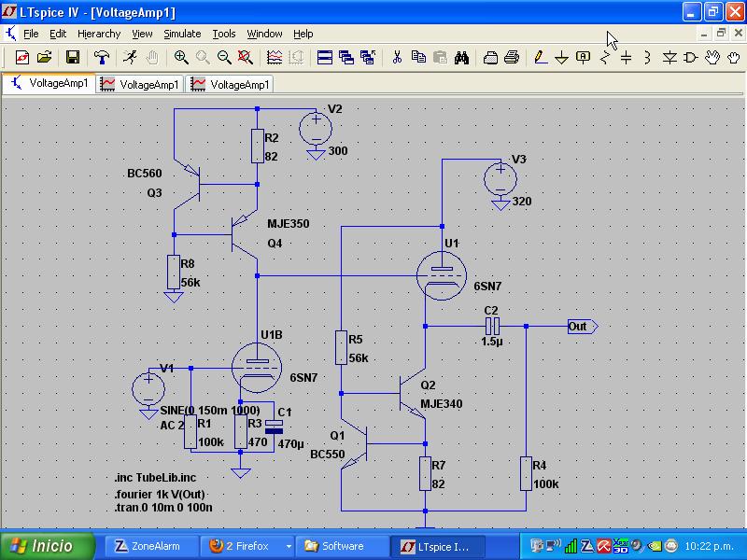Click the BC560 transistor label
Image resolution: width=747 pixels, height=560 pixels.
(145, 174)
